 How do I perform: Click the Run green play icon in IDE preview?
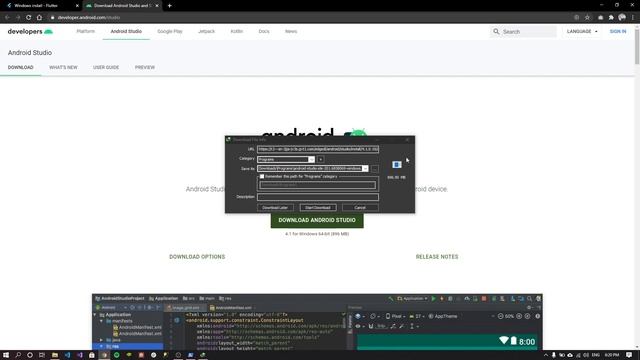pos(433,299)
